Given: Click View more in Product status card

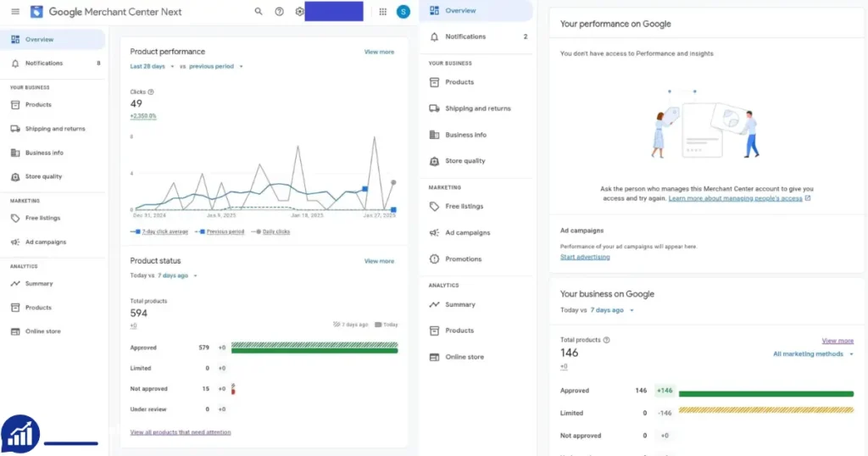Looking at the screenshot, I should tap(379, 261).
